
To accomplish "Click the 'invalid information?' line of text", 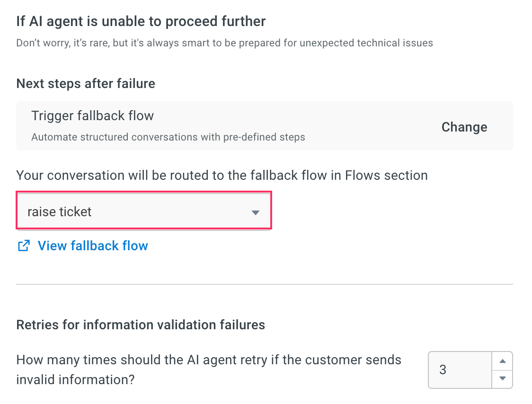I will (x=75, y=379).
